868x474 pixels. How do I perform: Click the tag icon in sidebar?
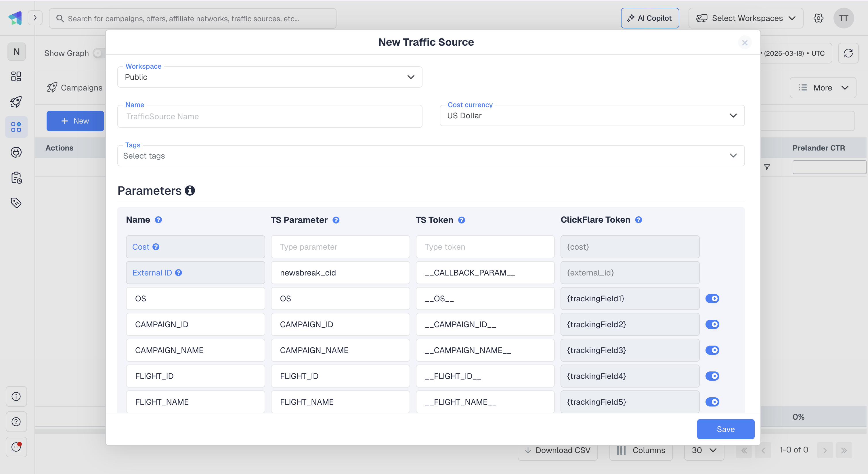16,203
